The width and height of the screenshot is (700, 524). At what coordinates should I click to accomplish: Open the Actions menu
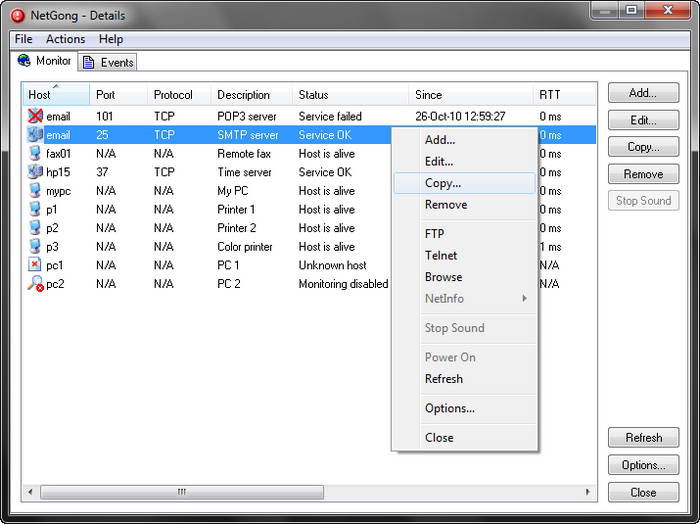[66, 39]
